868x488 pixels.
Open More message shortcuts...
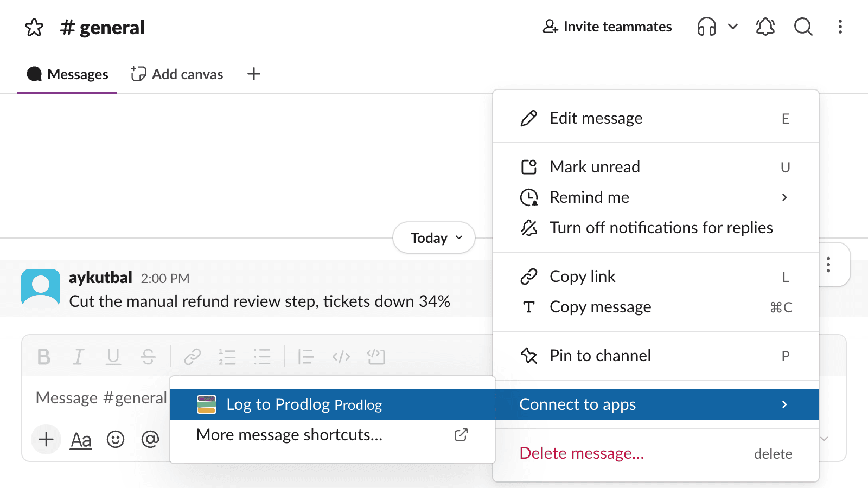pyautogui.click(x=333, y=435)
